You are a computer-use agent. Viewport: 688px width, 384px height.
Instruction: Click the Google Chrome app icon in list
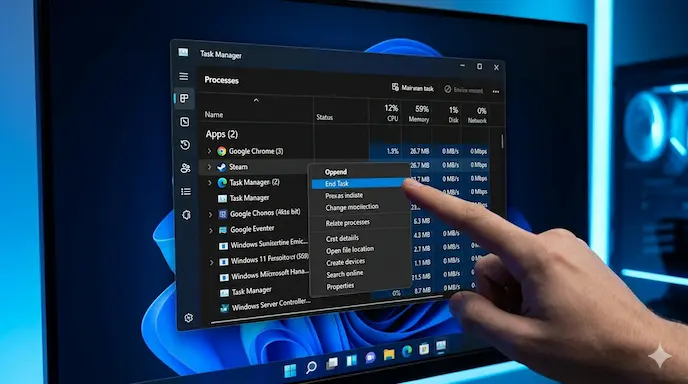[222, 151]
